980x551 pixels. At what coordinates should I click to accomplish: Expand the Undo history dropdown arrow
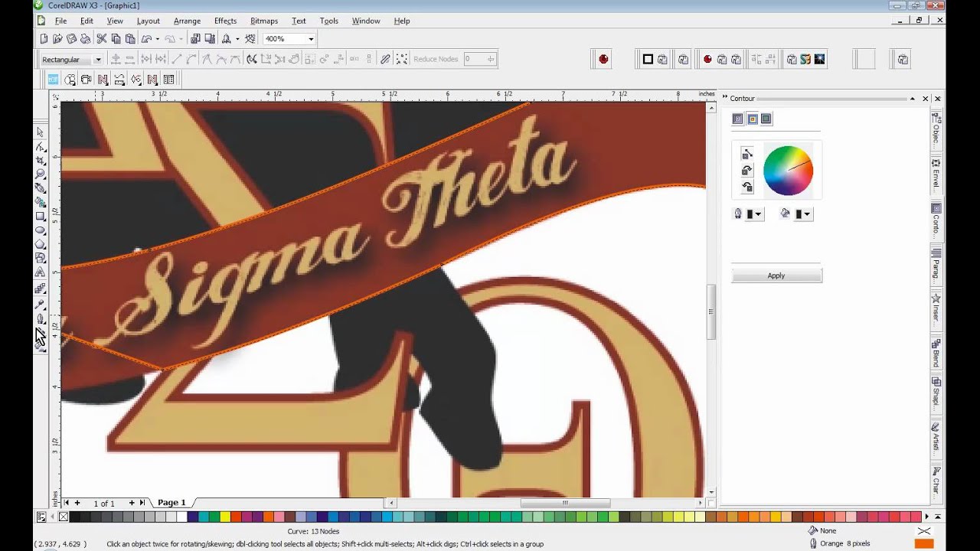tap(158, 39)
